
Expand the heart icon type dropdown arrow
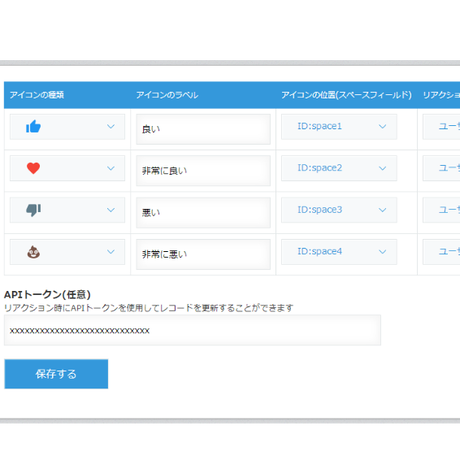pos(111,168)
